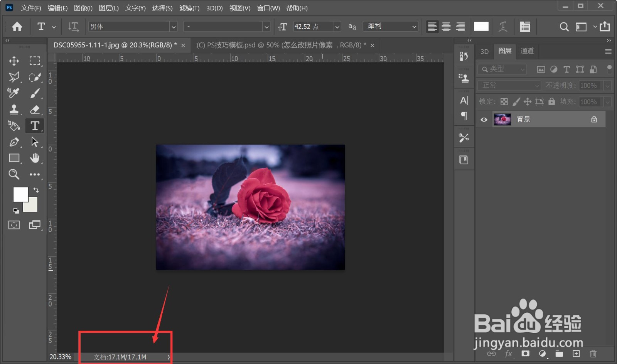Open the Share export icon
Image resolution: width=617 pixels, height=364 pixels.
605,26
